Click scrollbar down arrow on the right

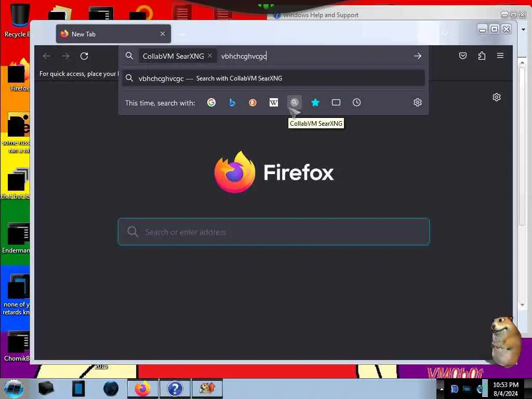point(522,304)
